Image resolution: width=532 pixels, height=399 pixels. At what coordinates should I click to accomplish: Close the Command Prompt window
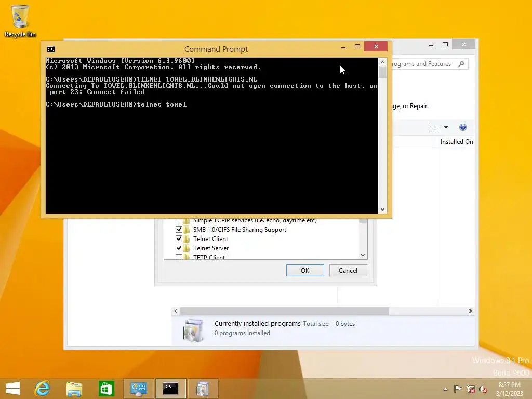(x=376, y=46)
